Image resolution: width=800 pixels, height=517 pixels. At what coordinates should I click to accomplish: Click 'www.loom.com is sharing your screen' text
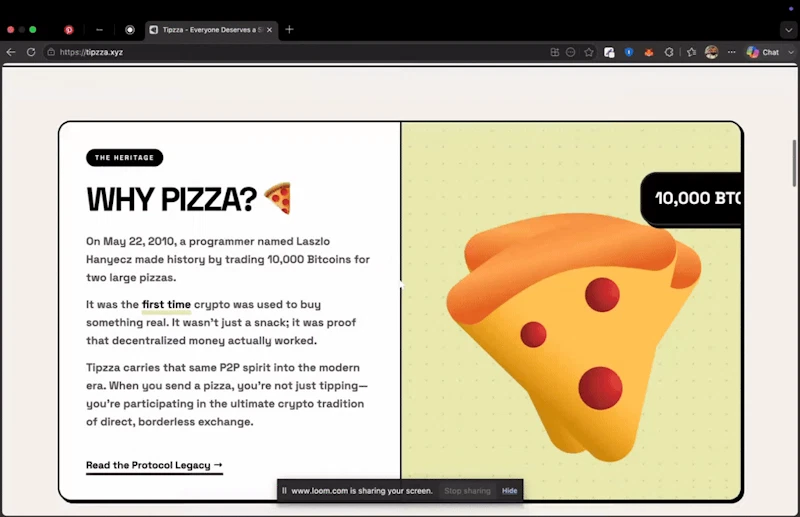(x=362, y=491)
